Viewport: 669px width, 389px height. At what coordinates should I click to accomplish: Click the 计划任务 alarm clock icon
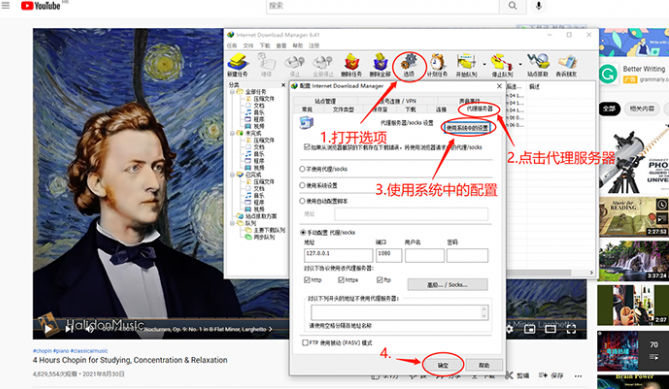(437, 62)
